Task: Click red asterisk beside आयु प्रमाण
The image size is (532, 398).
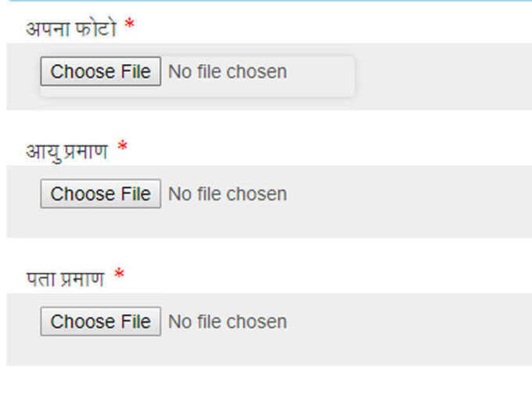Action: [x=122, y=147]
